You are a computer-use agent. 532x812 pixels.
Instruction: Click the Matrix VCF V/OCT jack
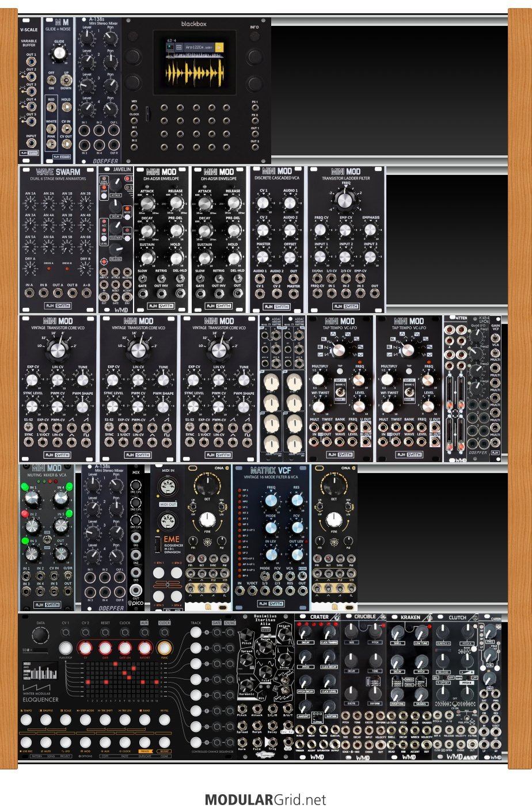(x=252, y=590)
